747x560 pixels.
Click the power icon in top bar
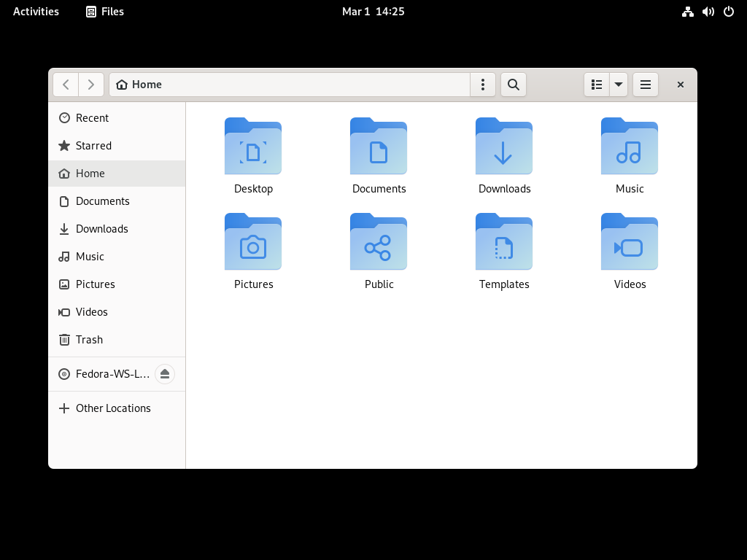(x=729, y=12)
